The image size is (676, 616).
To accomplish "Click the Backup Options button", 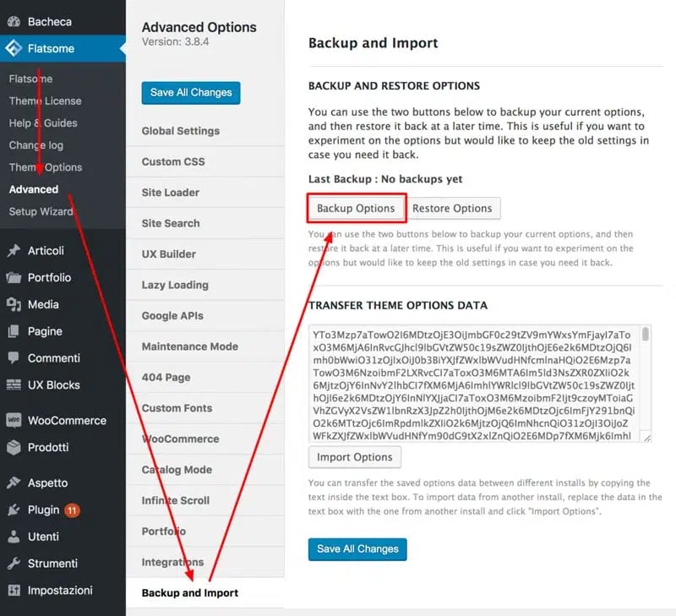I will point(356,209).
